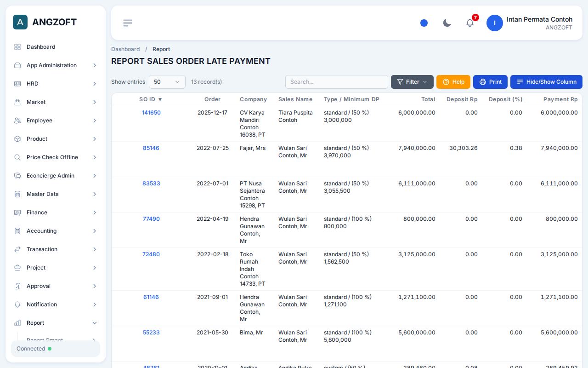
Task: Expand the Notification menu chevron
Action: pos(95,305)
